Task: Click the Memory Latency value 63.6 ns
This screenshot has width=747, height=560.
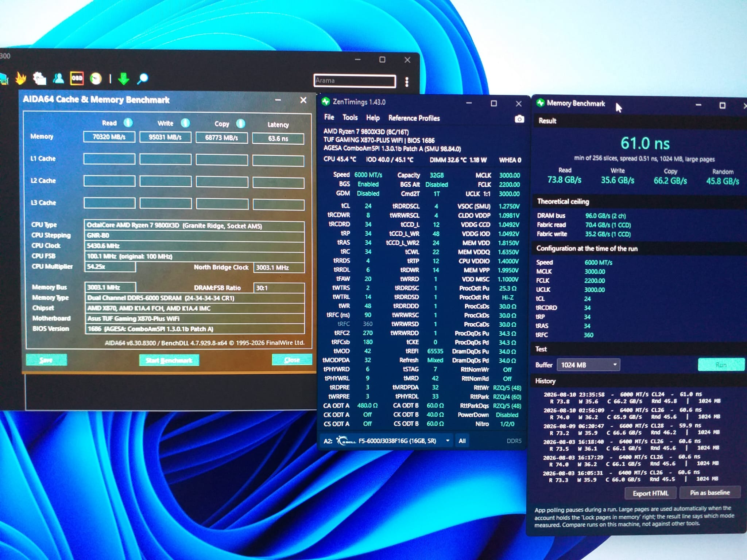Action: pyautogui.click(x=278, y=139)
